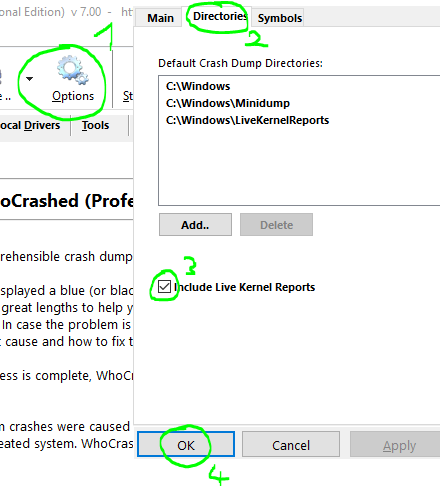This screenshot has width=440, height=486.
Task: Click the greyed-out Delete button
Action: coord(276,225)
